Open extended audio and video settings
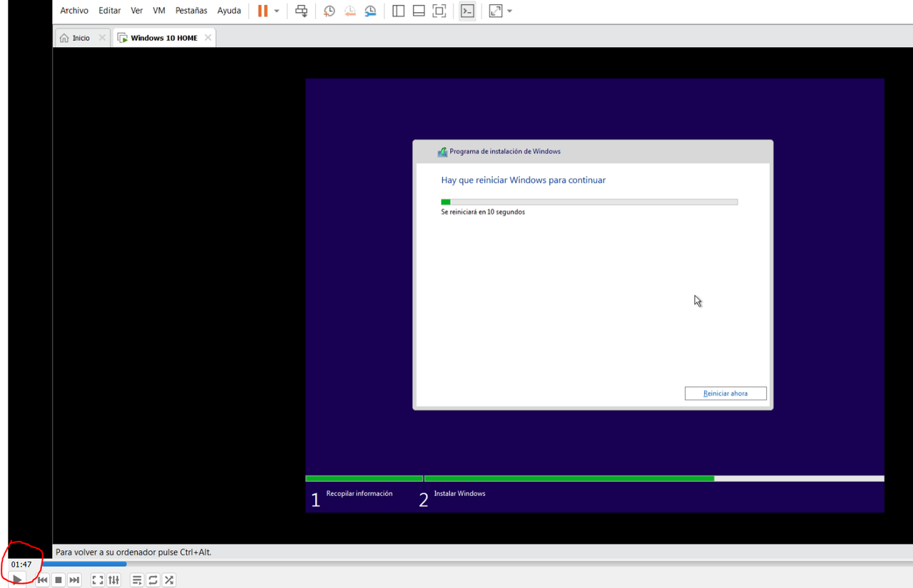 point(113,580)
